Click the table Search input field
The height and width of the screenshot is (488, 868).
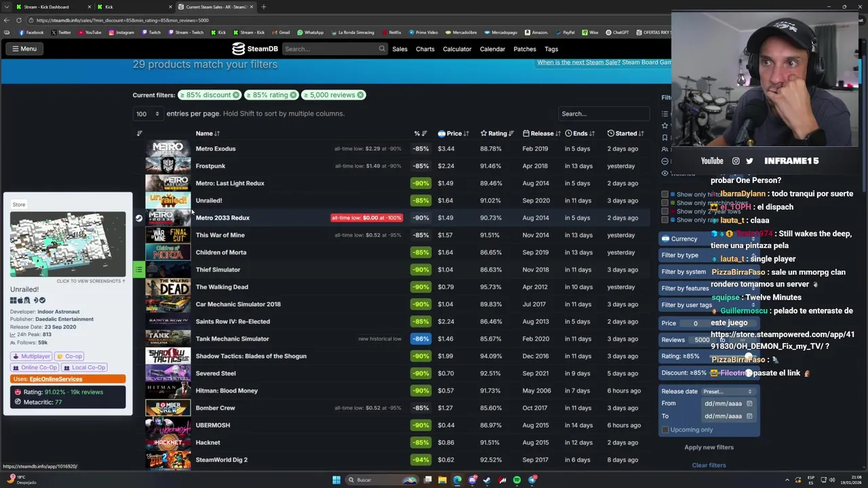[x=604, y=114]
